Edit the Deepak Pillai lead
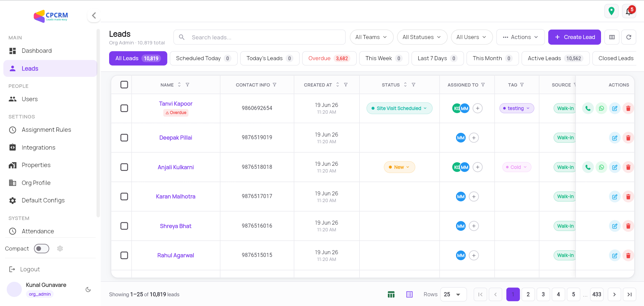 (615, 138)
